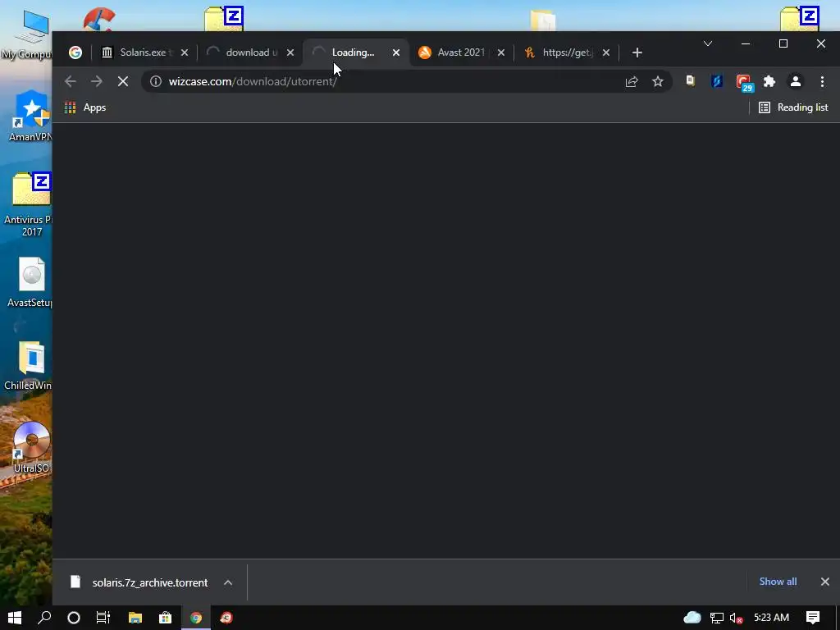Open taskbar Search
The width and height of the screenshot is (840, 630).
[44, 618]
